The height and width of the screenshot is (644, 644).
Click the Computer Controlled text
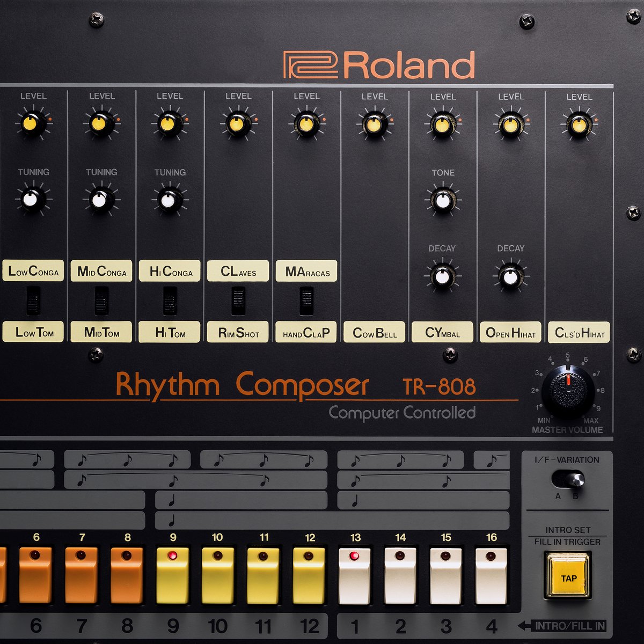point(402,413)
